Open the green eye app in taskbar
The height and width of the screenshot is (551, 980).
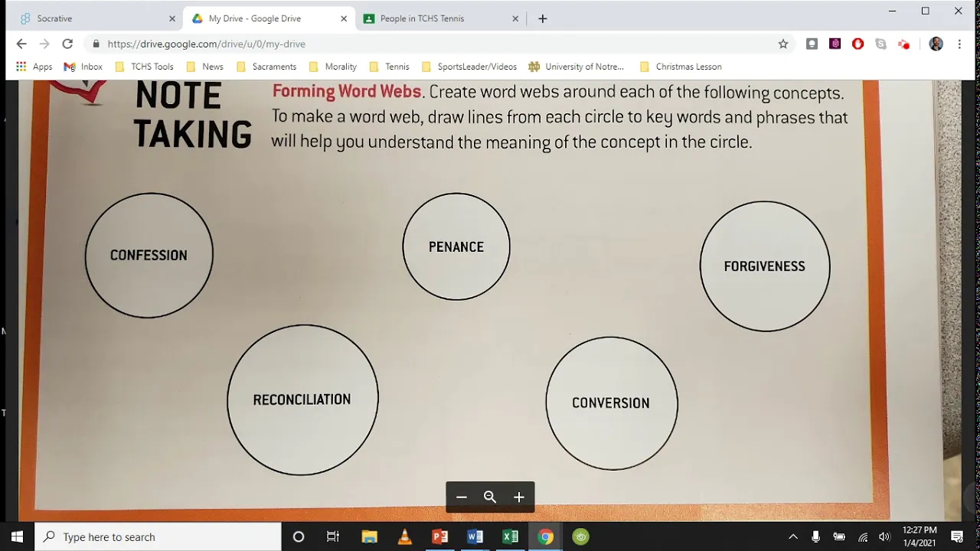point(581,536)
